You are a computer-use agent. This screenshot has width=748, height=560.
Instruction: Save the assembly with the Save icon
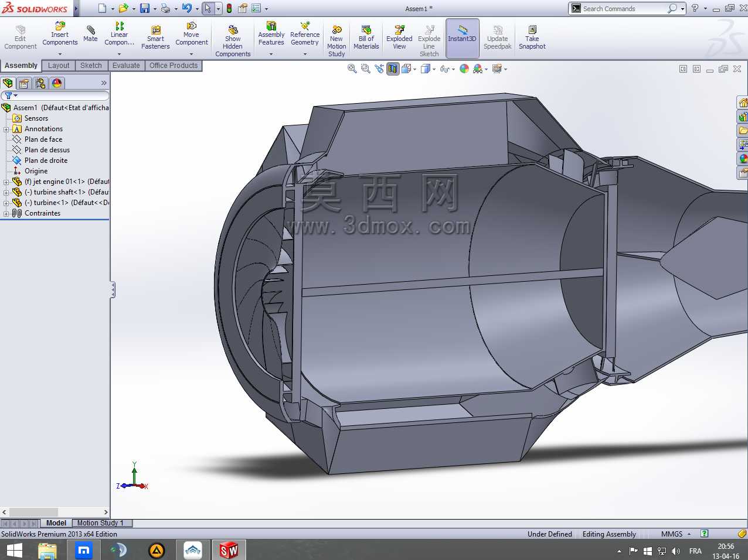[x=145, y=8]
